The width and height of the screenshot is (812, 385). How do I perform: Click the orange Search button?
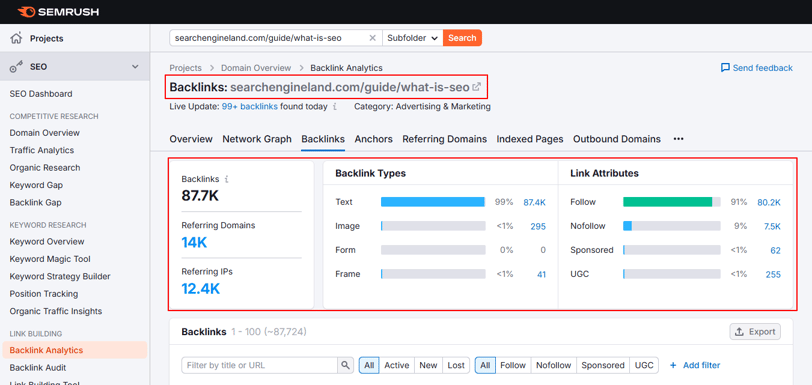pos(462,38)
